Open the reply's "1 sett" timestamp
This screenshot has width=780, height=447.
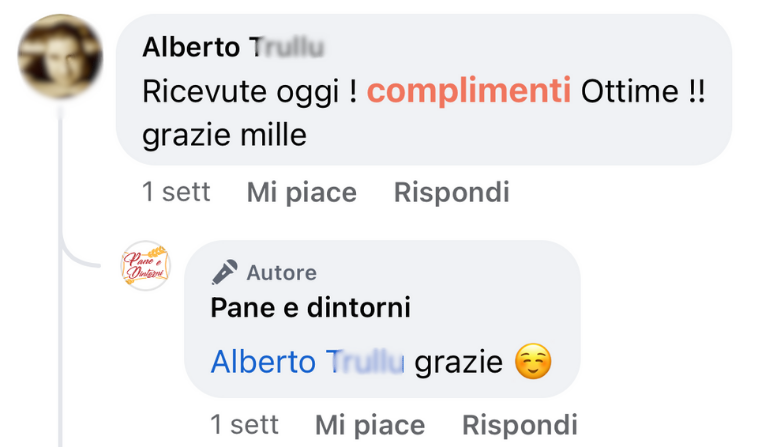pos(244,425)
